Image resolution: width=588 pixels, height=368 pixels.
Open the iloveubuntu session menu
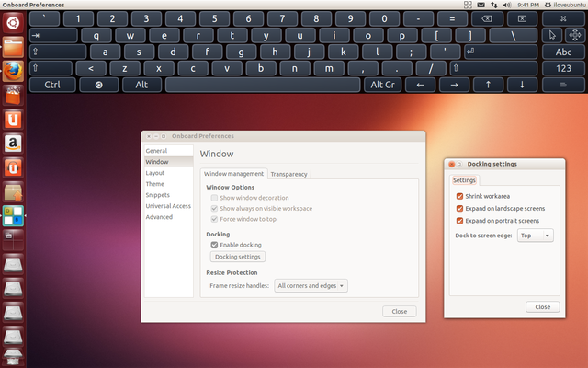[565, 5]
